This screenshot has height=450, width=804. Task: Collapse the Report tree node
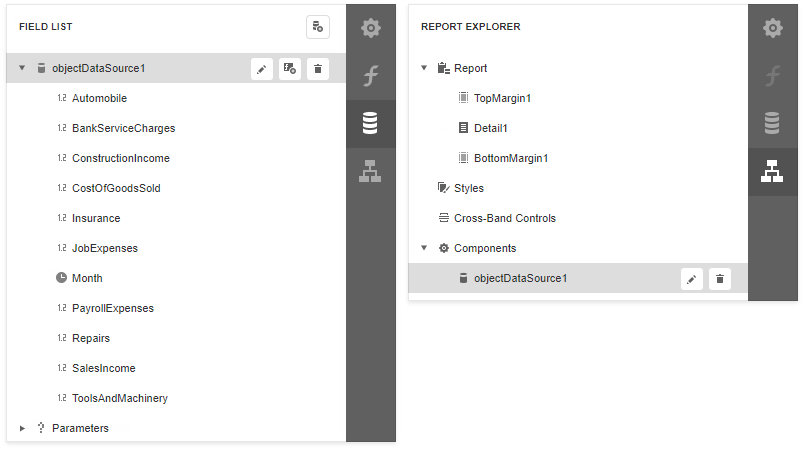424,68
